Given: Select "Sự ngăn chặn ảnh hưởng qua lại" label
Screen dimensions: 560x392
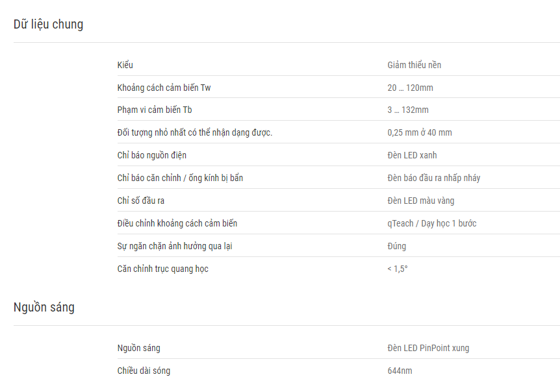Looking at the screenshot, I should [x=175, y=246].
